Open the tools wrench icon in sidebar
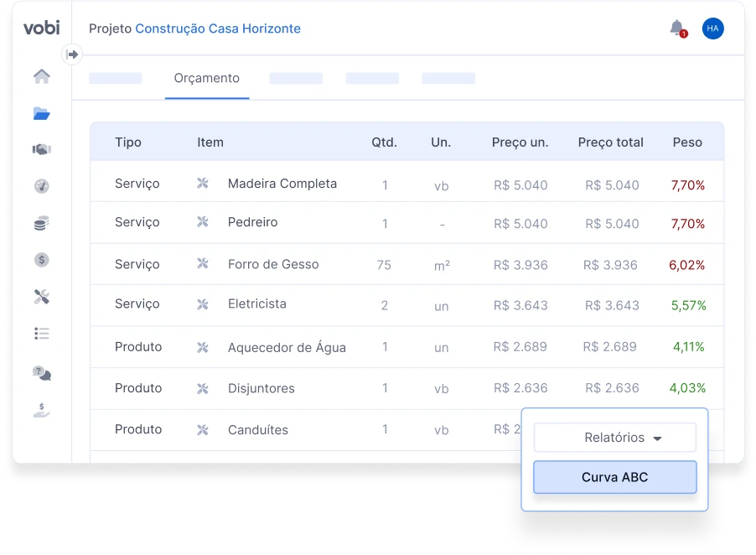The image size is (756, 555). point(41,297)
